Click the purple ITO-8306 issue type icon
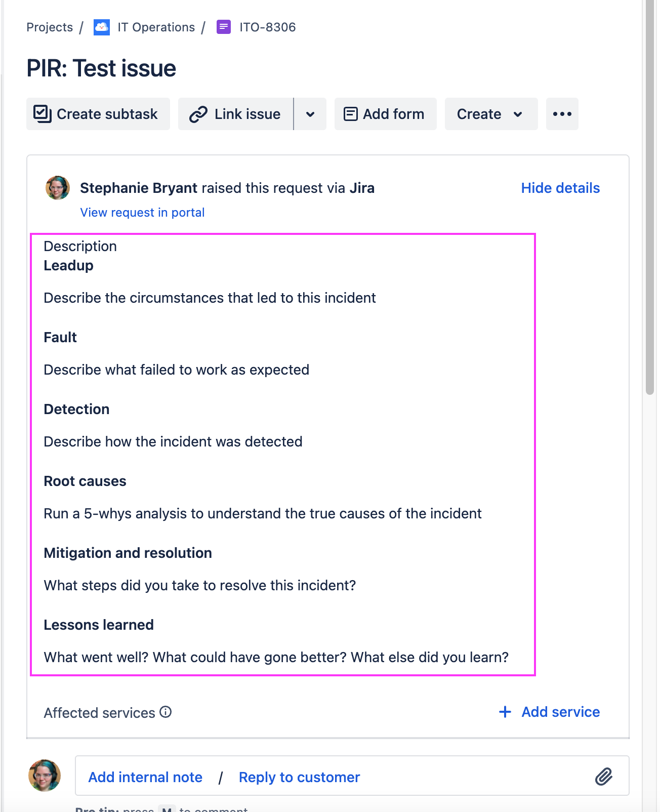The image size is (660, 812). 224,27
